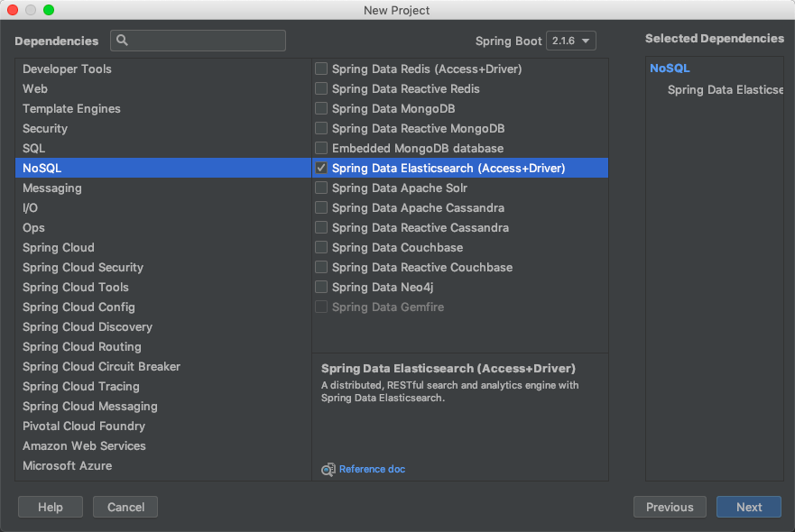
Task: Open the Reference doc link
Action: (x=372, y=469)
